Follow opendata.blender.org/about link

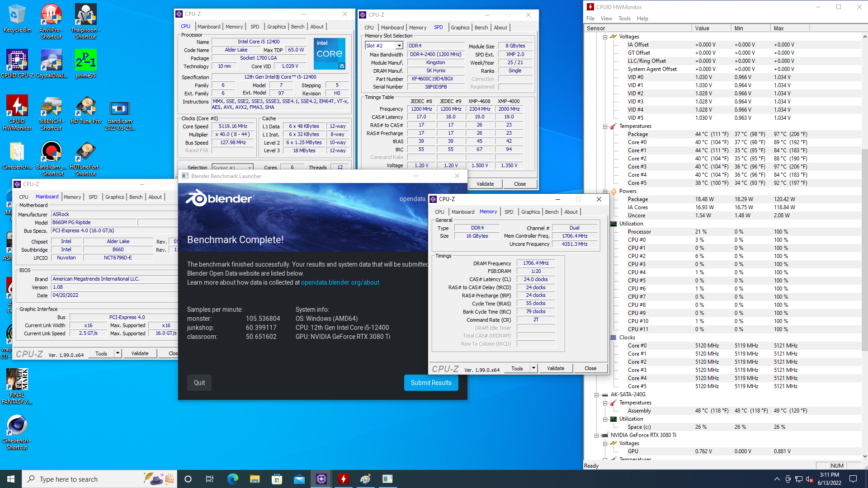[340, 282]
